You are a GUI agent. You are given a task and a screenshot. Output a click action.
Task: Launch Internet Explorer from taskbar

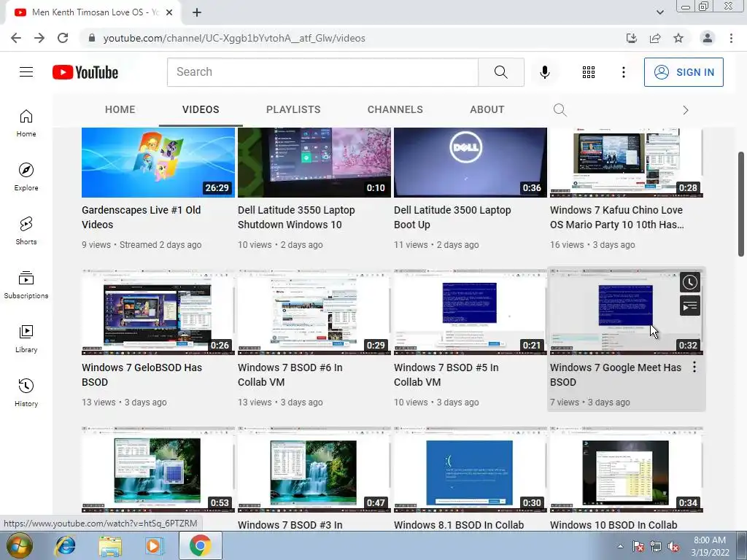click(65, 545)
